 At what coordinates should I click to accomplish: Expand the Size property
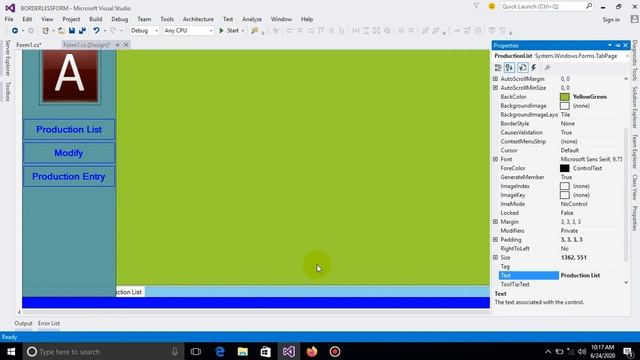496,258
